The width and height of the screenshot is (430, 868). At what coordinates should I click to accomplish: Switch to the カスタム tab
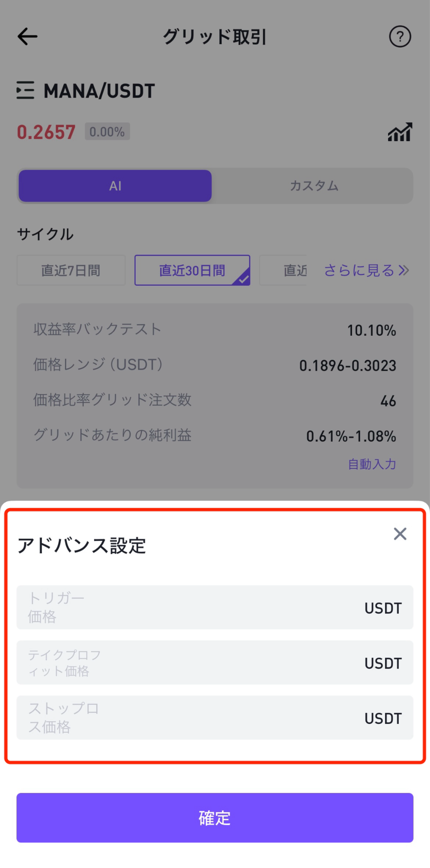tap(314, 186)
